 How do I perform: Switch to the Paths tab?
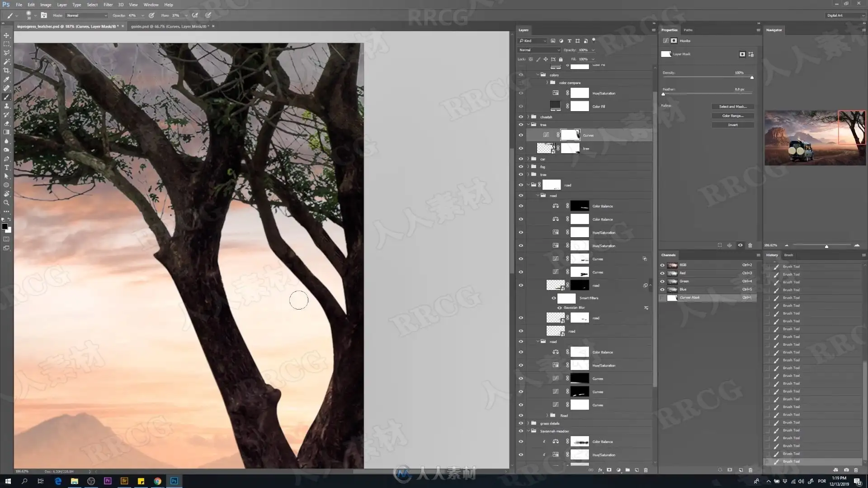pyautogui.click(x=688, y=30)
